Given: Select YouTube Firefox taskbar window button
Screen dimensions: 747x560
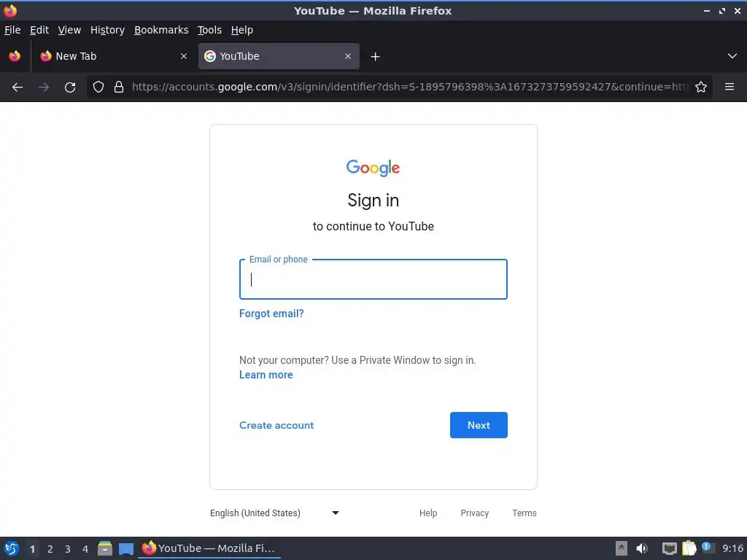Looking at the screenshot, I should coord(209,548).
